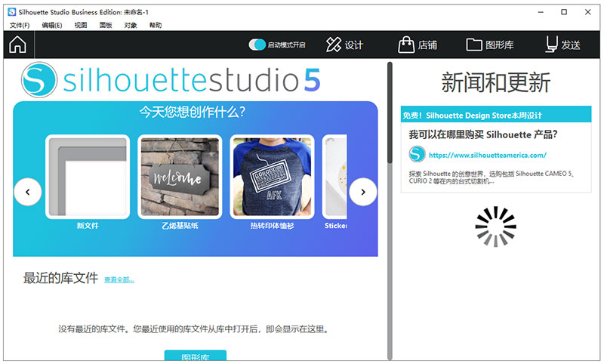
Task: Open the 帮助 menu
Action: 156,26
